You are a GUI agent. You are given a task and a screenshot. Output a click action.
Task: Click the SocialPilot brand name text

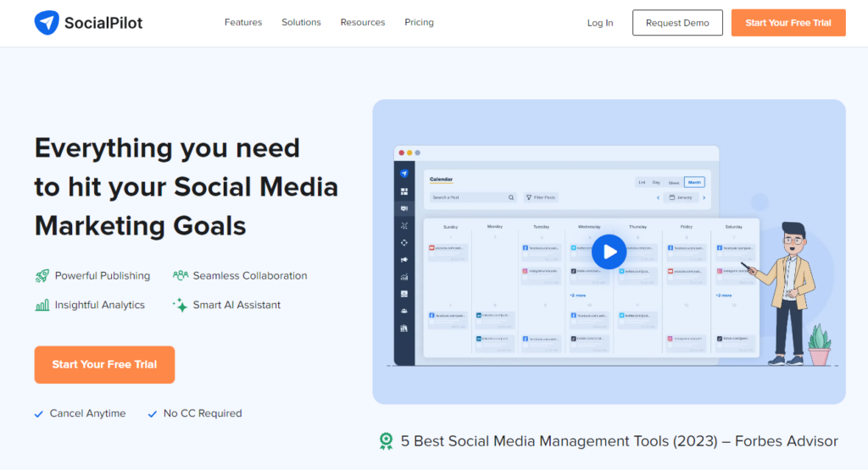pyautogui.click(x=103, y=23)
